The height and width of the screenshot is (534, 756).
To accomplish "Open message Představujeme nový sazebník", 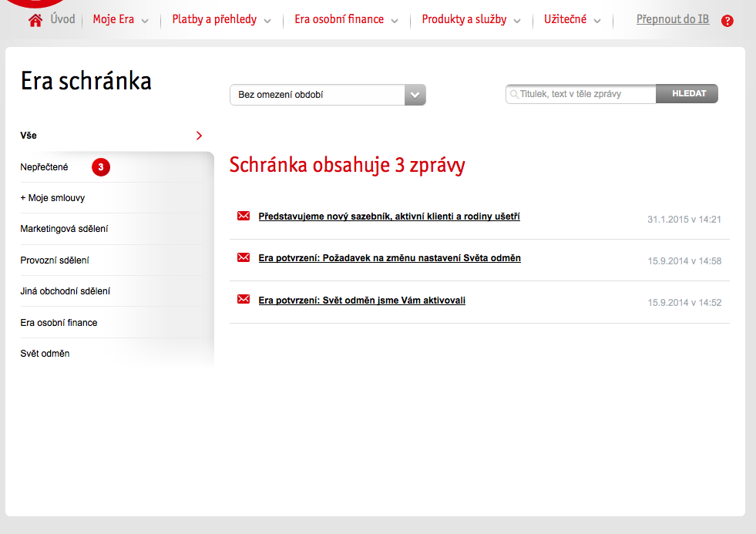I will pos(389,217).
